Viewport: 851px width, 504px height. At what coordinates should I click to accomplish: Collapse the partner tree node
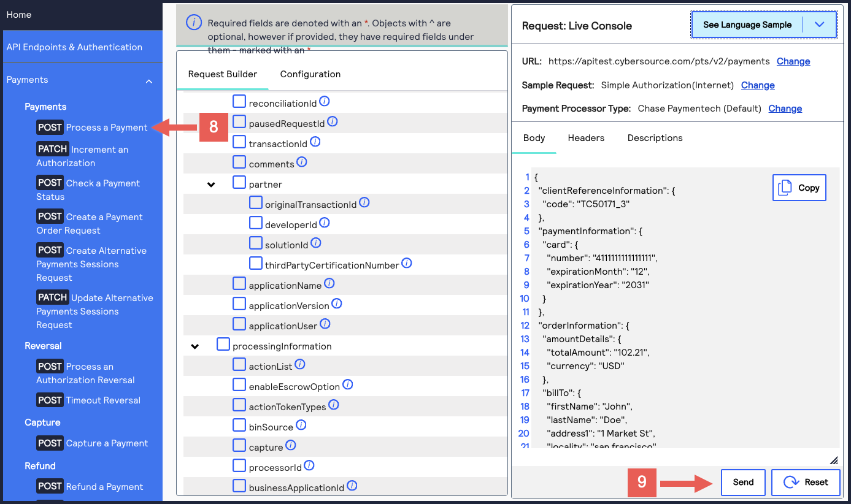[211, 184]
